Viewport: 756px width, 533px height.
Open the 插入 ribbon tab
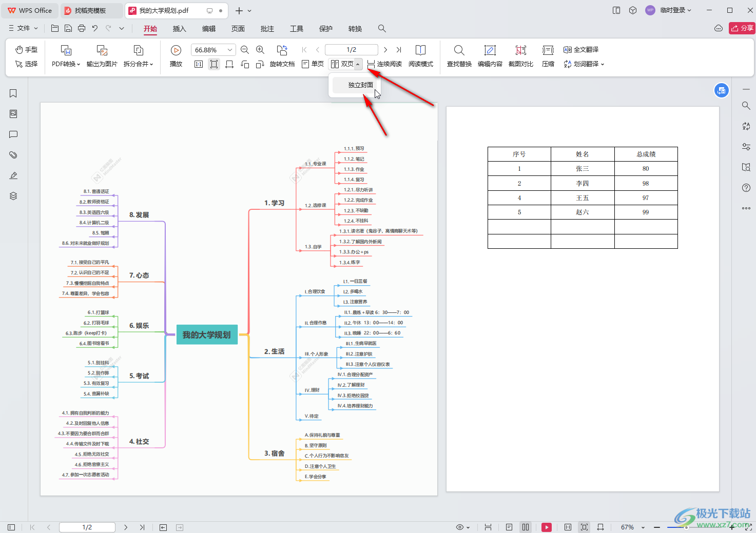coord(180,29)
